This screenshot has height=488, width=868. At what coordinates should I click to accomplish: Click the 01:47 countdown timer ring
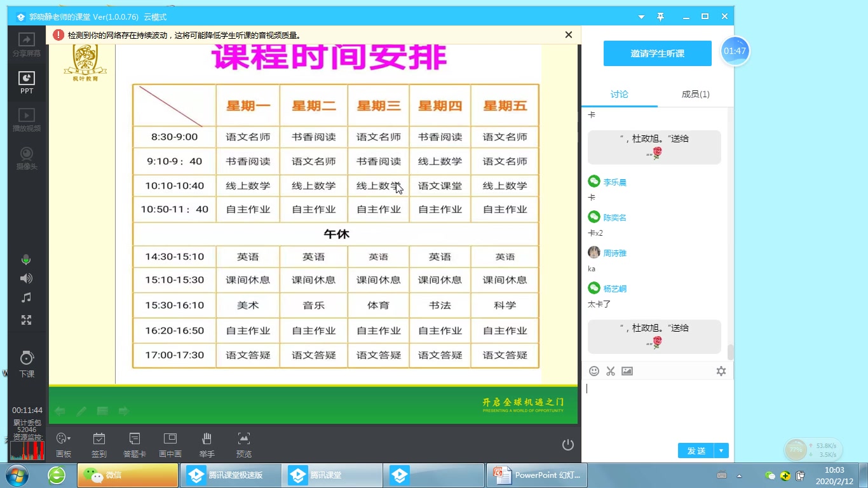point(735,51)
